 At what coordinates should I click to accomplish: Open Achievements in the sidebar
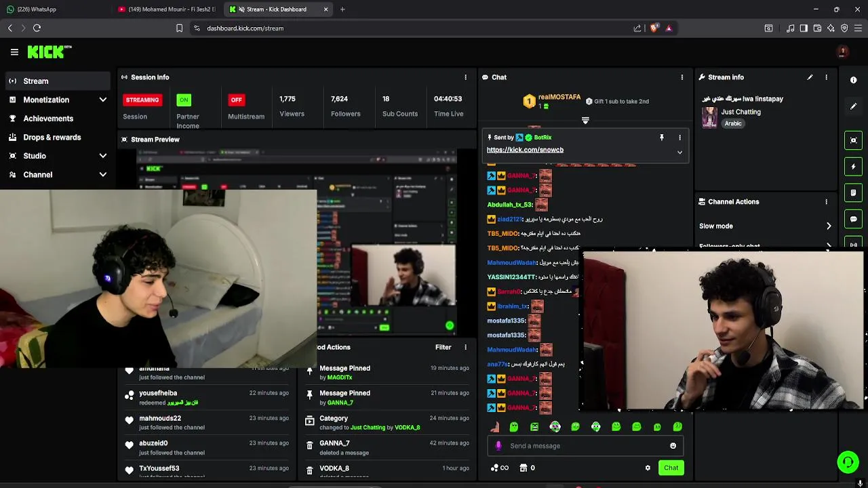(57, 119)
